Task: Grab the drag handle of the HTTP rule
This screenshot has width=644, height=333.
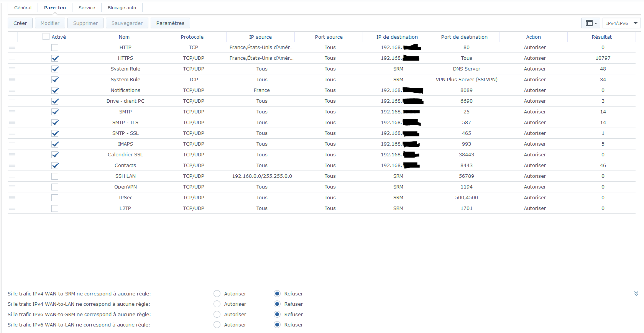Action: click(x=12, y=48)
